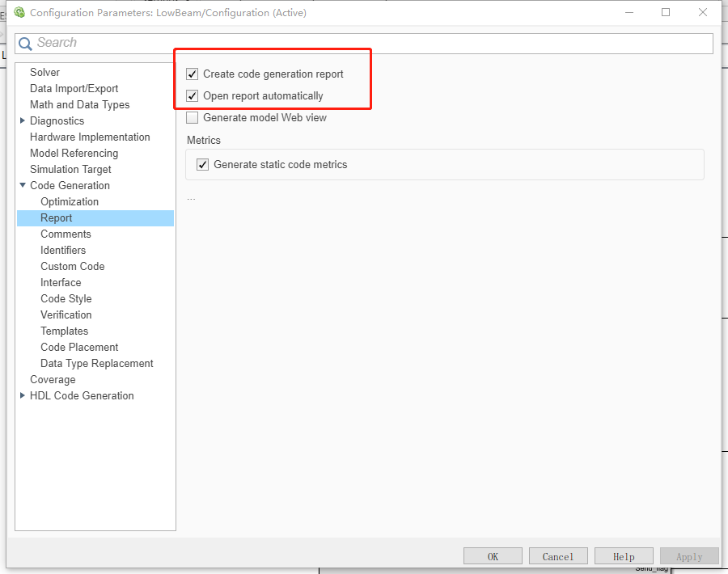Open Templates settings
The width and height of the screenshot is (728, 574).
(64, 331)
